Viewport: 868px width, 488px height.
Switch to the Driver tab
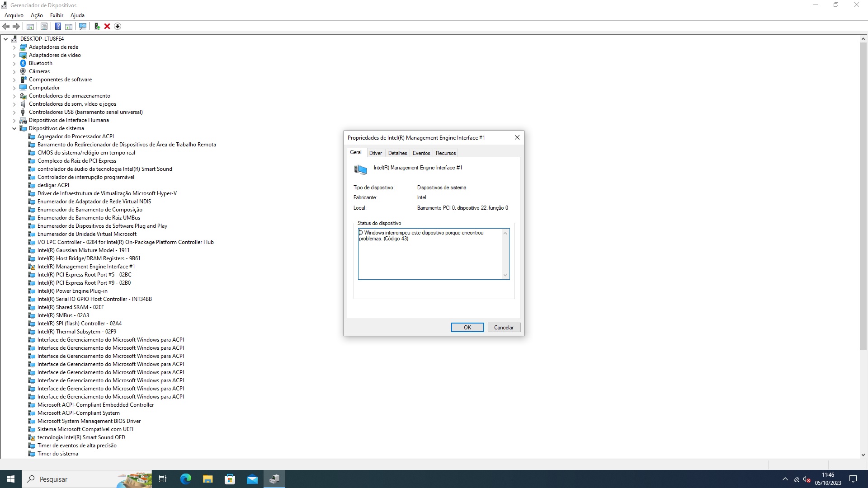click(375, 153)
